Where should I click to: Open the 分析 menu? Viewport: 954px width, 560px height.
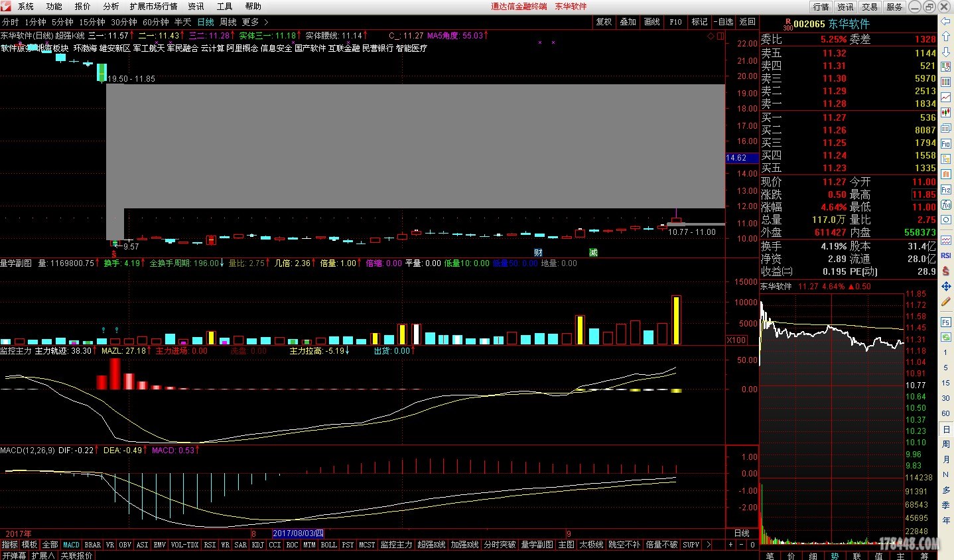[x=111, y=7]
